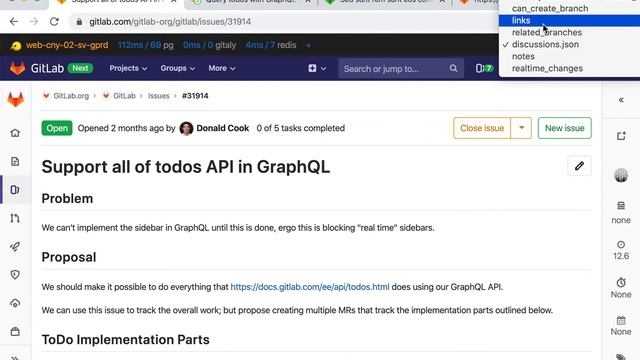Viewport: 640px width, 360px height.
Task: Select the links option in the dropdown
Action: pyautogui.click(x=569, y=20)
